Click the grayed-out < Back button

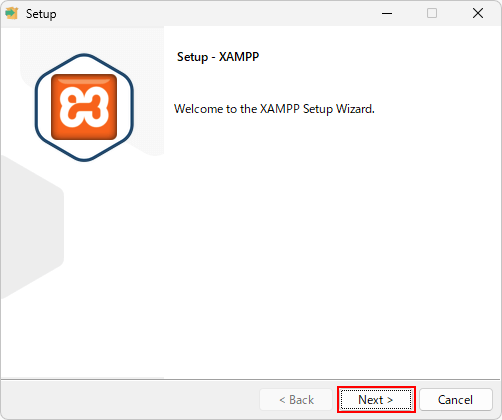pyautogui.click(x=296, y=399)
